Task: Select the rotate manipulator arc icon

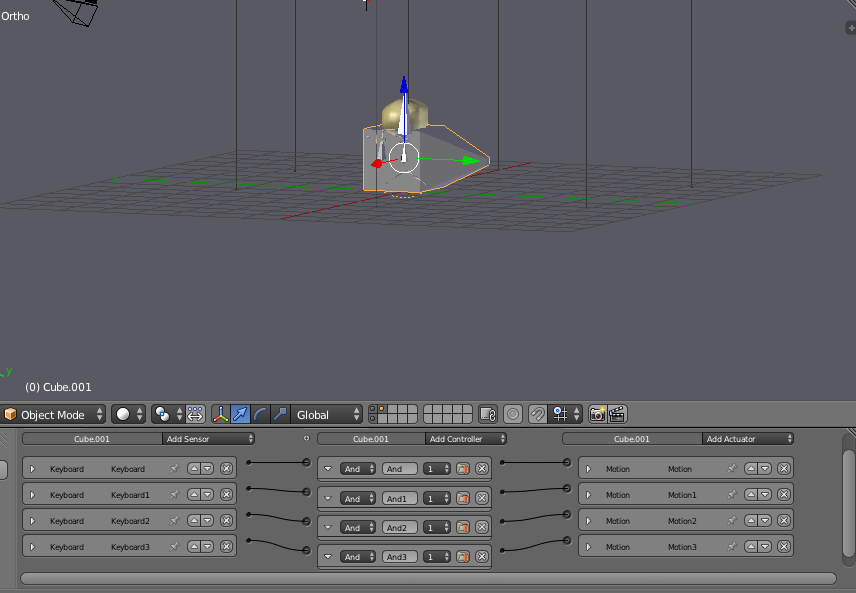Action: [x=260, y=414]
